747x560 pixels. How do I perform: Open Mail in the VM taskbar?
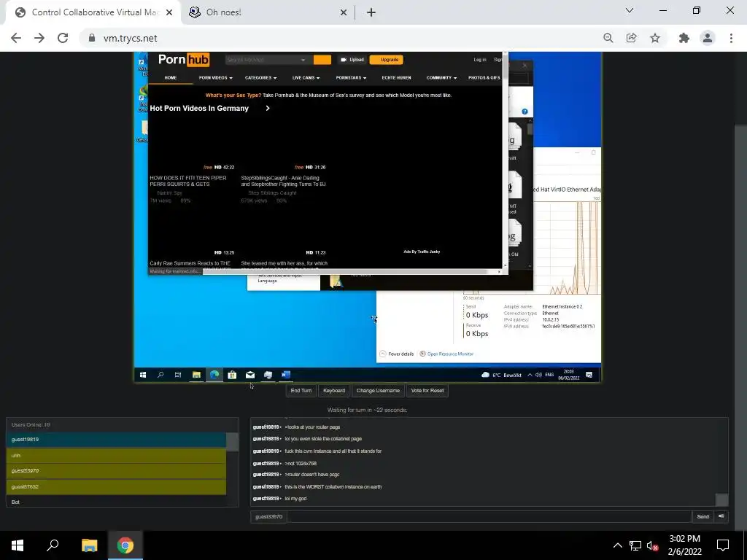point(250,375)
